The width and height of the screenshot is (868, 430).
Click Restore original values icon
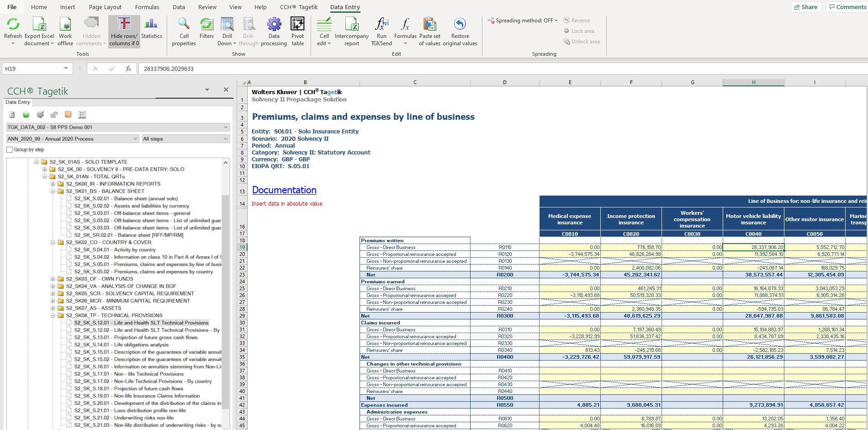pos(460,24)
